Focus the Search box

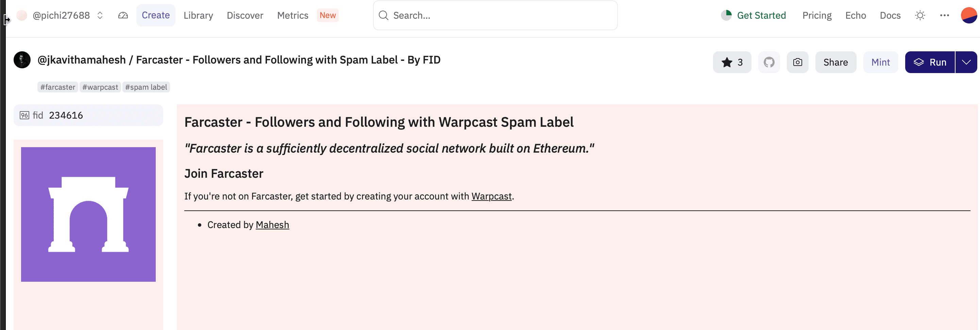[x=495, y=15]
